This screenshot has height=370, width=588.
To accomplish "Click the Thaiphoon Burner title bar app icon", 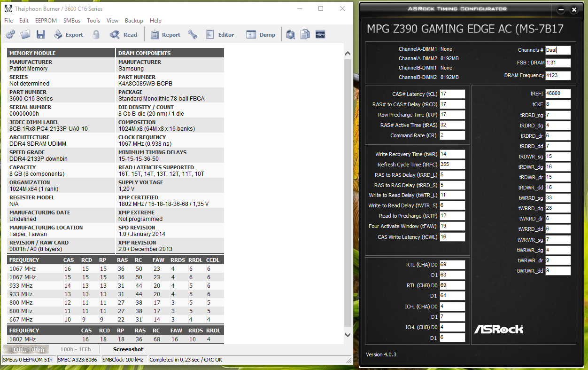I will click(8, 8).
